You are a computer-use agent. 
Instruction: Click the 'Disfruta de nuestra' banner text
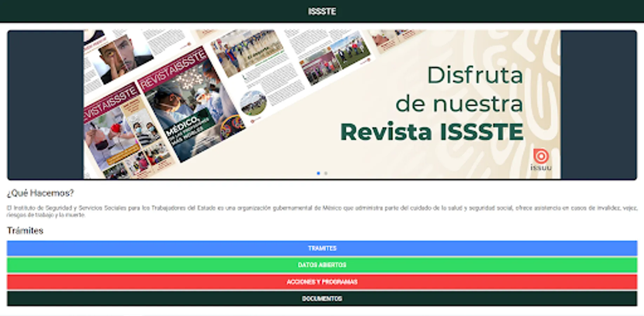(x=459, y=90)
